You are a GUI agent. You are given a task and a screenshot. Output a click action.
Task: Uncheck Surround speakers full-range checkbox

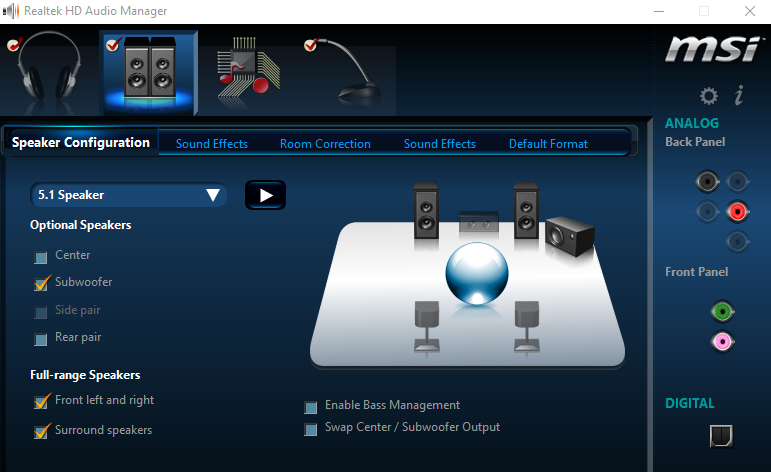[x=42, y=431]
